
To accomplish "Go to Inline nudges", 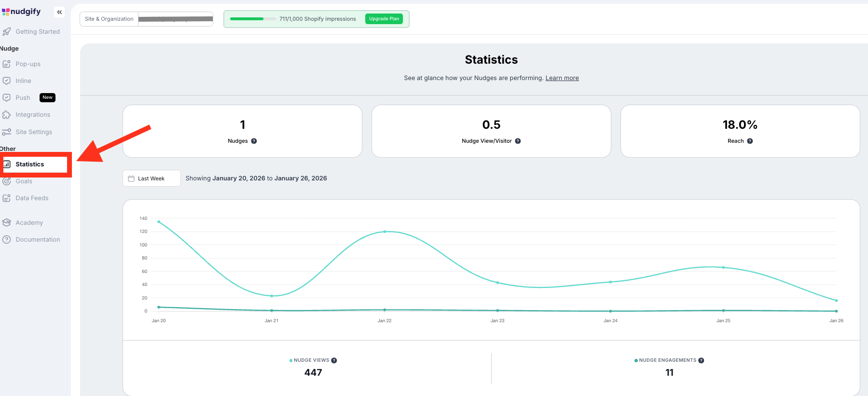I will pyautogui.click(x=23, y=81).
